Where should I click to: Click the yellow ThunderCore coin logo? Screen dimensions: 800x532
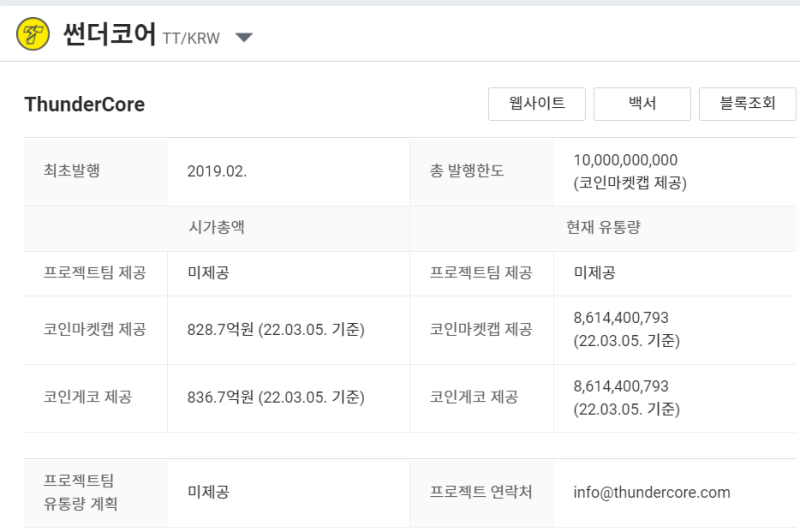pyautogui.click(x=33, y=34)
